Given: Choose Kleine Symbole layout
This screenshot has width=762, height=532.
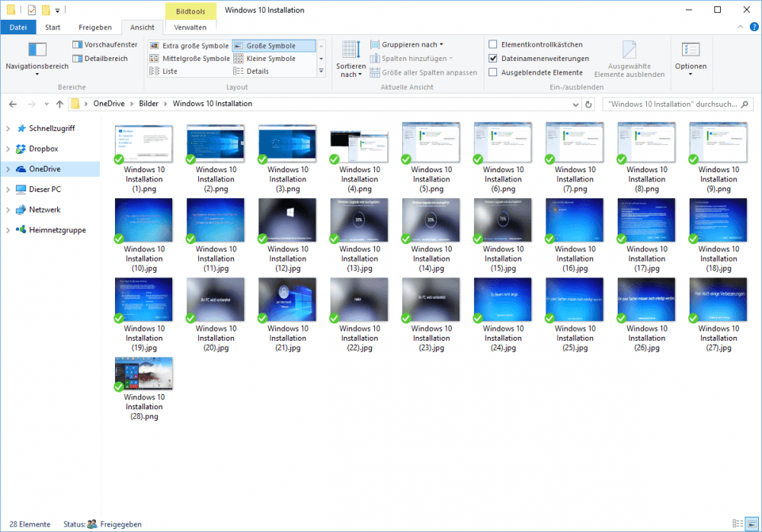Looking at the screenshot, I should (264, 59).
